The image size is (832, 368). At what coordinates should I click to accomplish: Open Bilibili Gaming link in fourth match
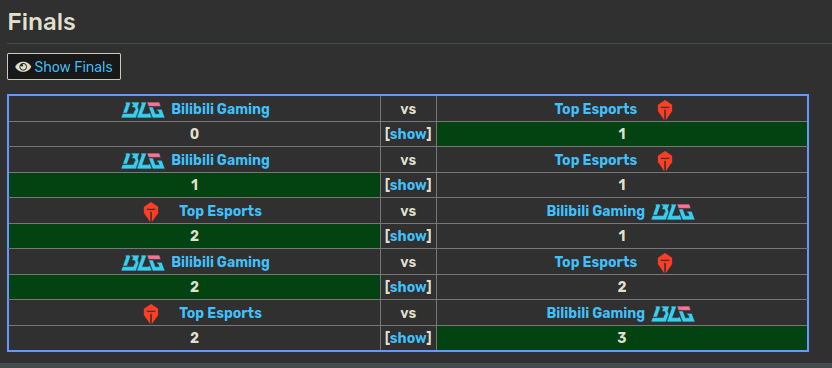tap(220, 262)
